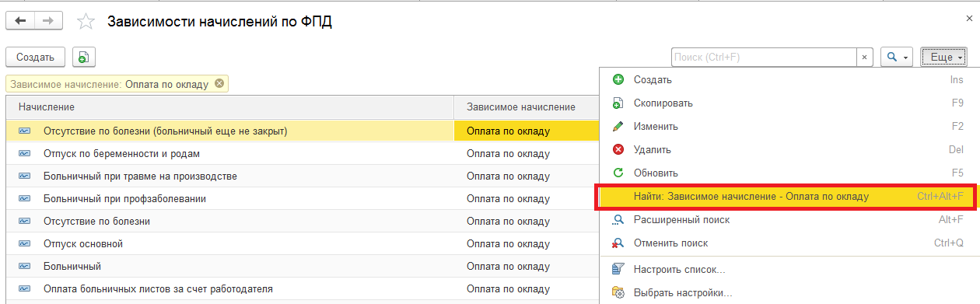Remove the Оплата по окладу filter chip
This screenshot has height=304, width=980.
click(x=219, y=84)
